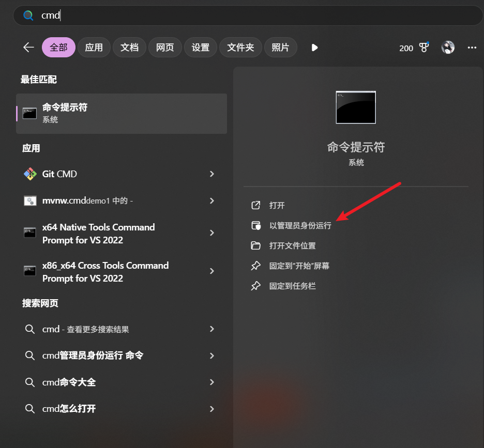This screenshot has height=448, width=484.
Task: Switch to the 设置 filter tab
Action: pos(200,48)
